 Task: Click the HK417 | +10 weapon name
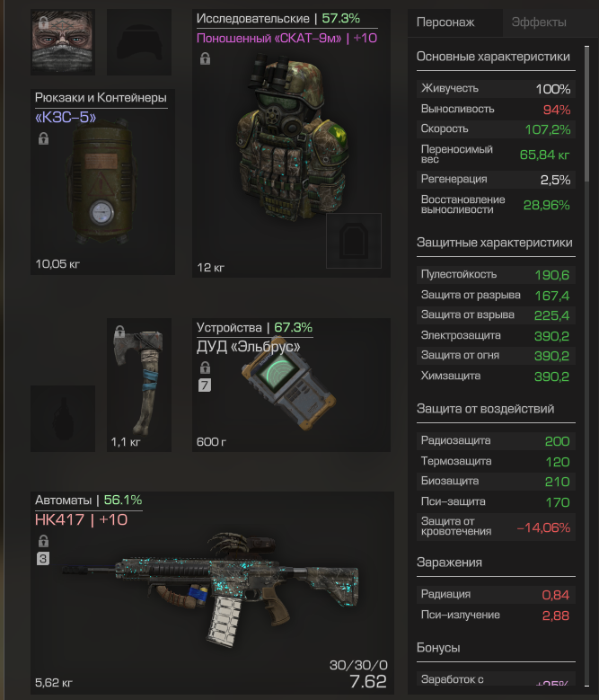pos(81,519)
